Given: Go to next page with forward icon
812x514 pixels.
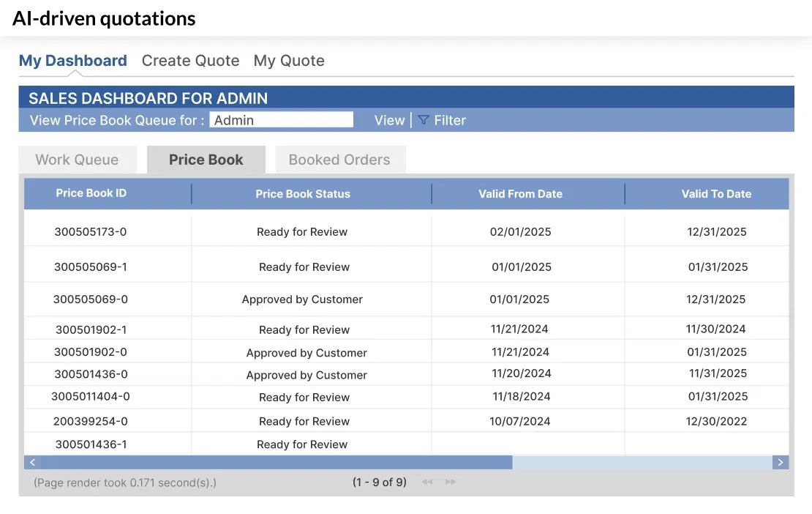Looking at the screenshot, I should (x=451, y=482).
